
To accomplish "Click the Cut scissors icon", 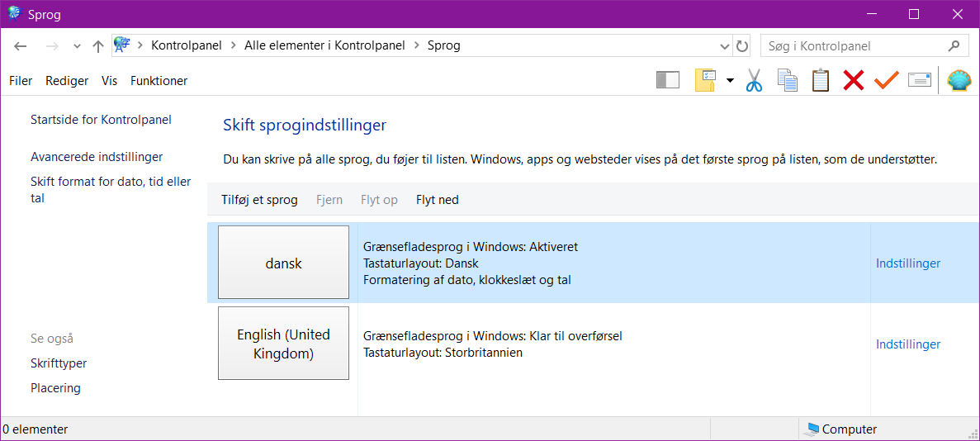I will [754, 80].
